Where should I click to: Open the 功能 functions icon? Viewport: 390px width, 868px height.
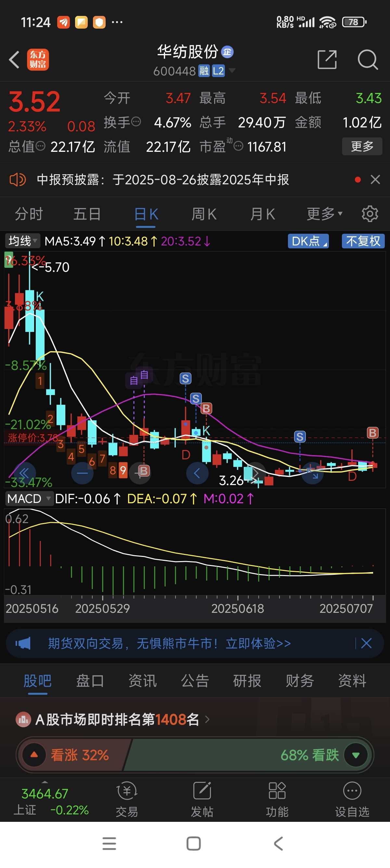pos(277,800)
